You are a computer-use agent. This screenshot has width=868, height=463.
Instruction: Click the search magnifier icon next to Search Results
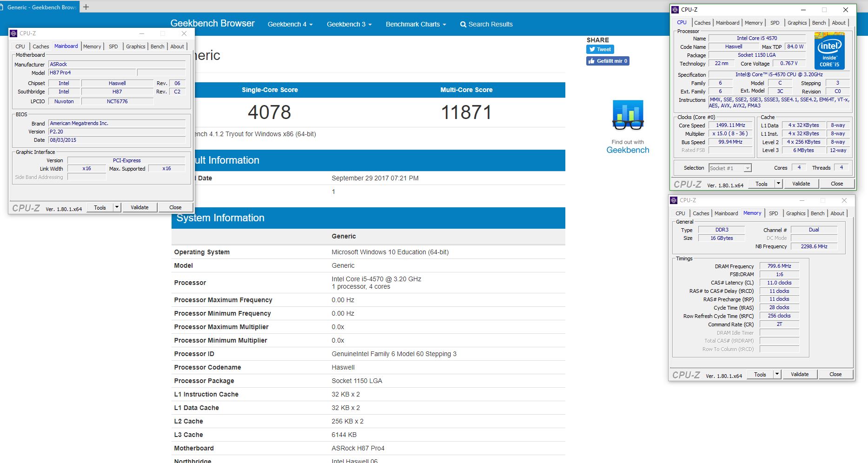(x=463, y=25)
